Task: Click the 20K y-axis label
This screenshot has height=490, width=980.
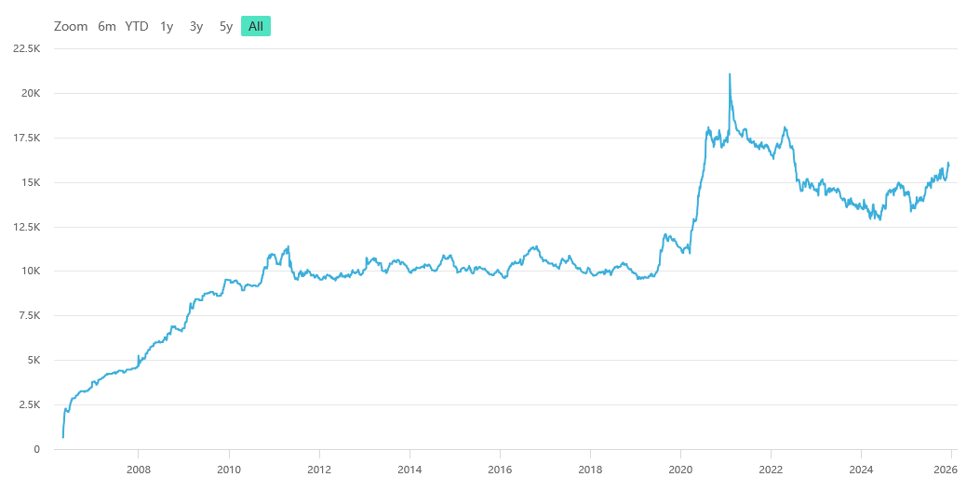Action: (x=31, y=93)
